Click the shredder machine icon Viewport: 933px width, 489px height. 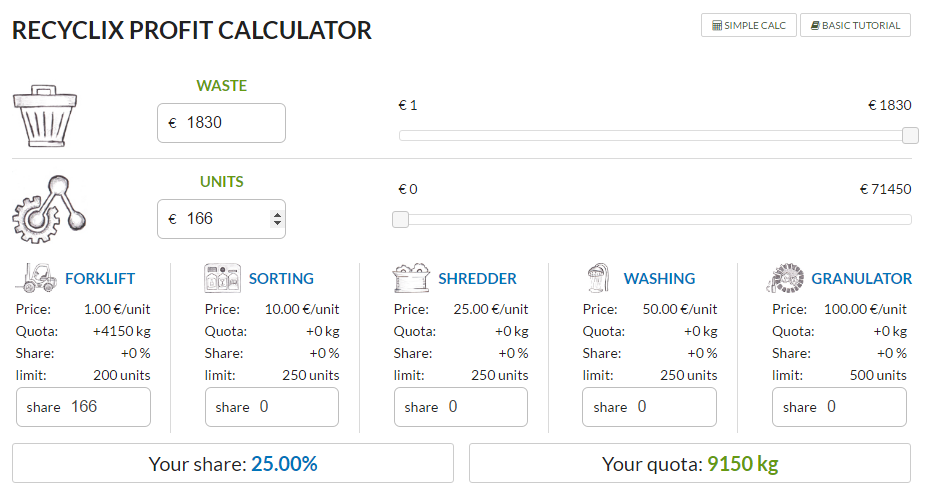pyautogui.click(x=411, y=278)
